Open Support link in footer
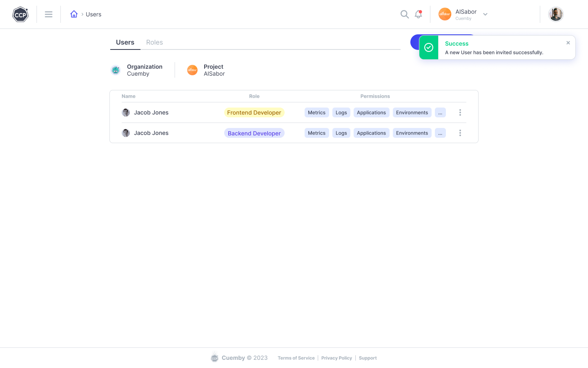 tap(368, 358)
